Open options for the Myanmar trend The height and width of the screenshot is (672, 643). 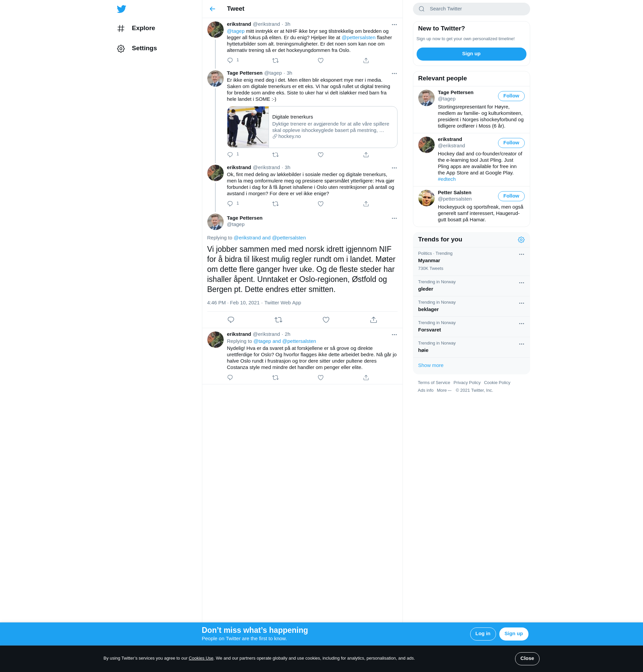[x=521, y=254]
